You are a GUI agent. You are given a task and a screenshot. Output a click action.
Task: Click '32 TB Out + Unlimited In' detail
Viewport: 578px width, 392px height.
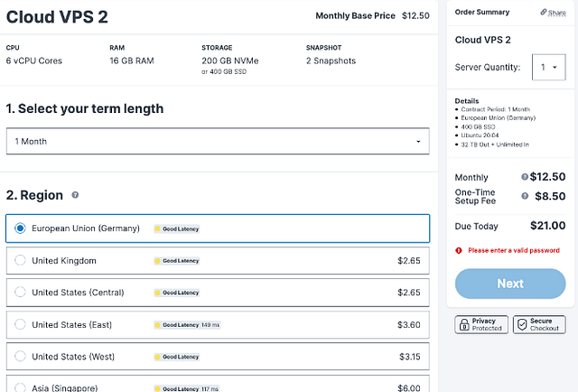tap(495, 145)
